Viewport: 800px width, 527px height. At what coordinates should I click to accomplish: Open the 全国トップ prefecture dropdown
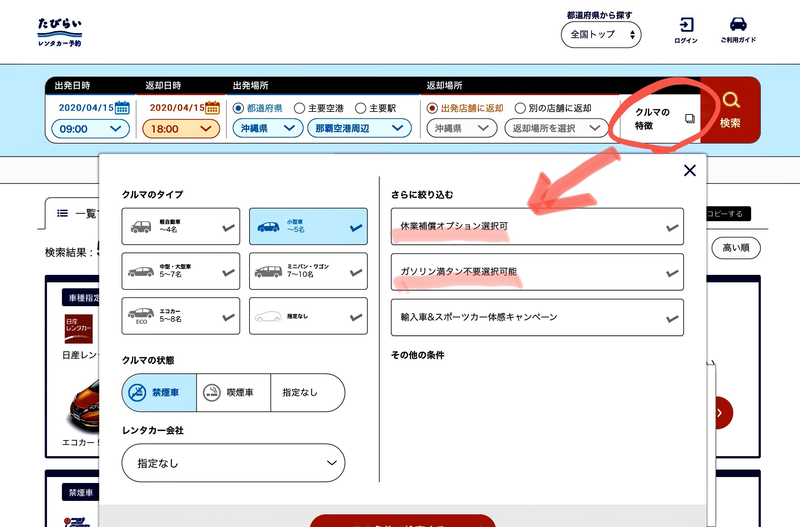click(x=601, y=35)
